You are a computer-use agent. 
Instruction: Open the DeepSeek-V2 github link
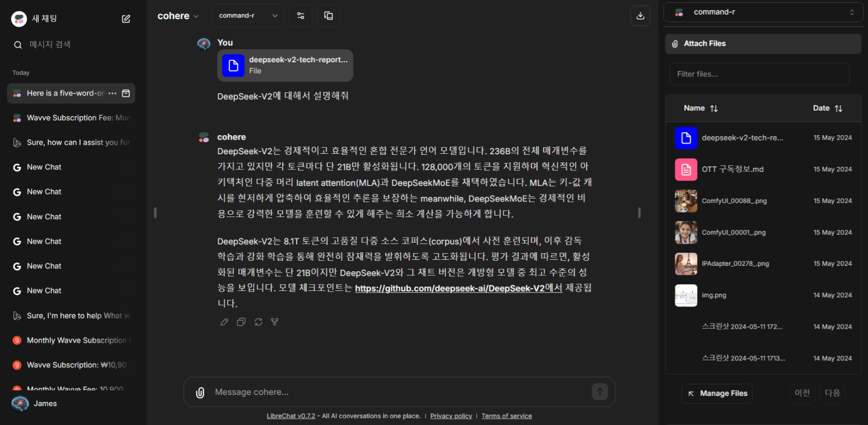(458, 288)
